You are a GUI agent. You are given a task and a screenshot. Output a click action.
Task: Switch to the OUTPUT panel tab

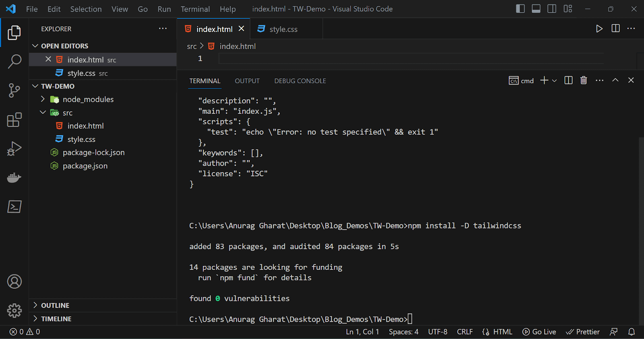click(x=247, y=81)
